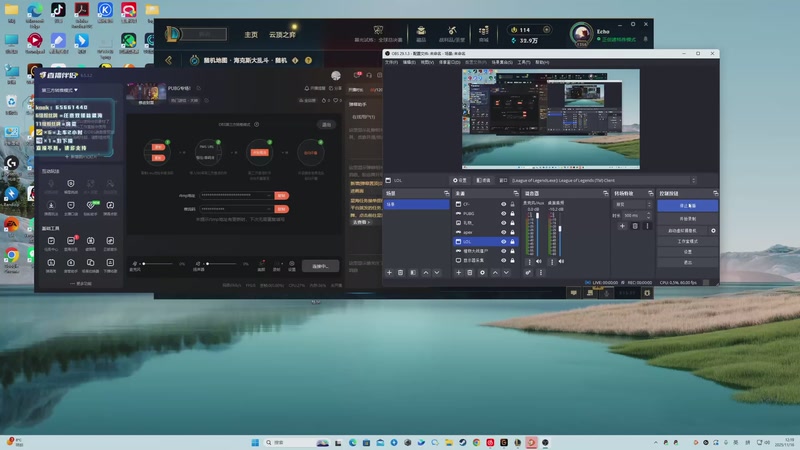Undock the OBS audio mixer panel
The height and width of the screenshot is (450, 800).
point(606,193)
